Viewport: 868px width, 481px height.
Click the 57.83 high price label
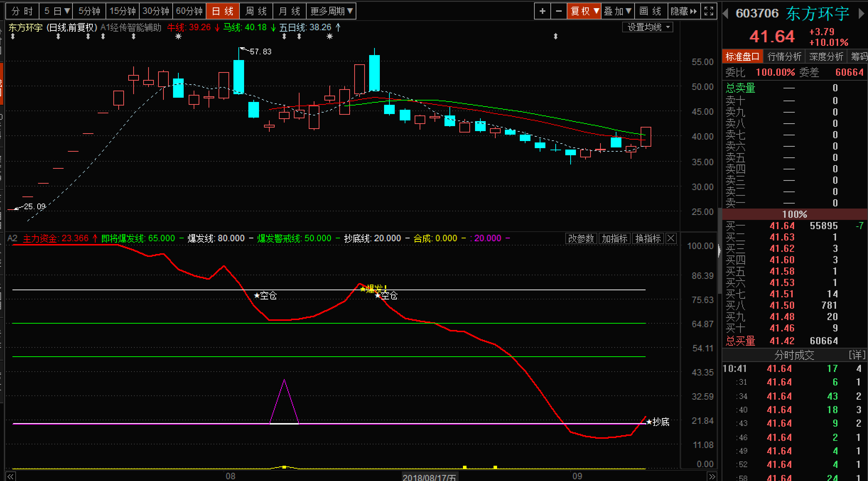click(260, 52)
